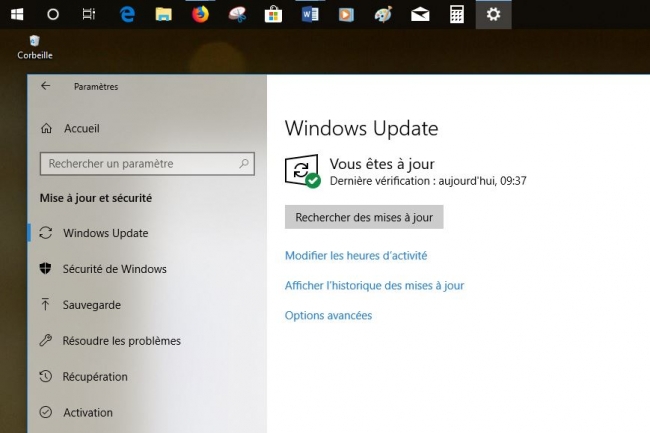Click the Paramètres window title
The height and width of the screenshot is (433, 650).
click(96, 87)
